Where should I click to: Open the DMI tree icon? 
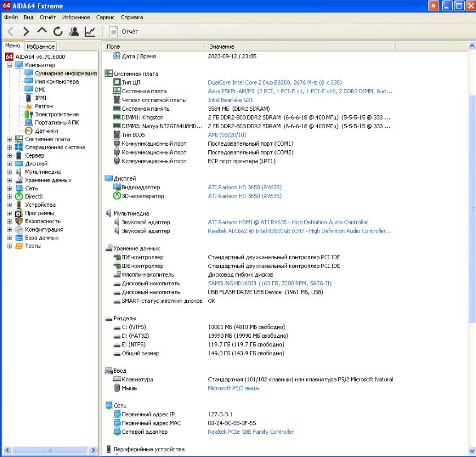29,90
